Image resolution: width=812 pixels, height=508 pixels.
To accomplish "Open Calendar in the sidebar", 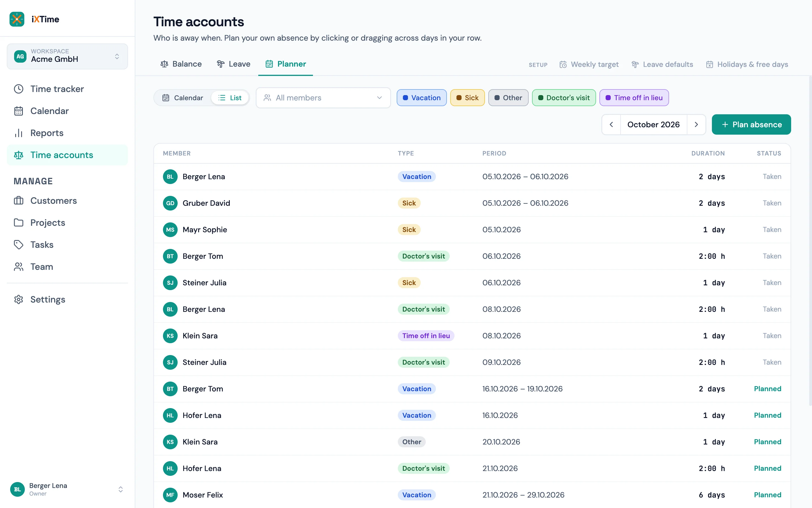I will pos(67,111).
